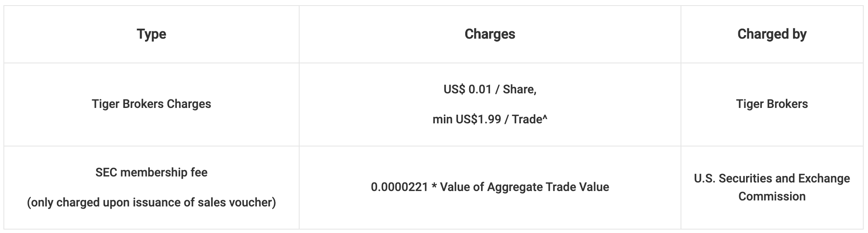This screenshot has width=868, height=233.
Task: Select the "Charged by" column header
Action: coord(772,34)
